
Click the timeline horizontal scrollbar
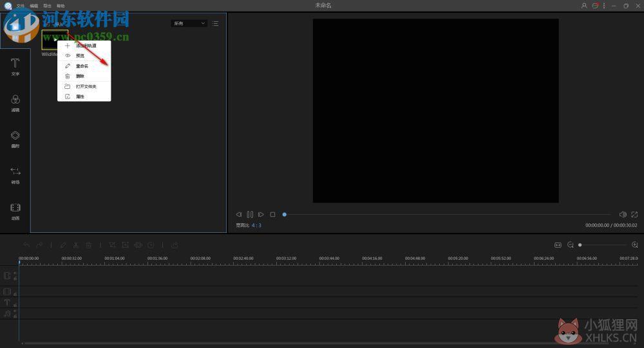pos(316,343)
